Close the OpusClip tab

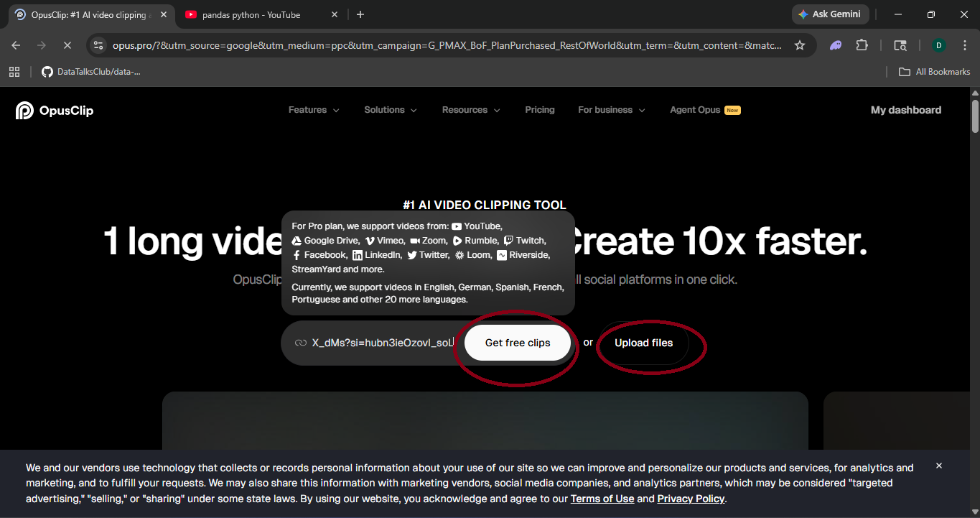coord(164,14)
